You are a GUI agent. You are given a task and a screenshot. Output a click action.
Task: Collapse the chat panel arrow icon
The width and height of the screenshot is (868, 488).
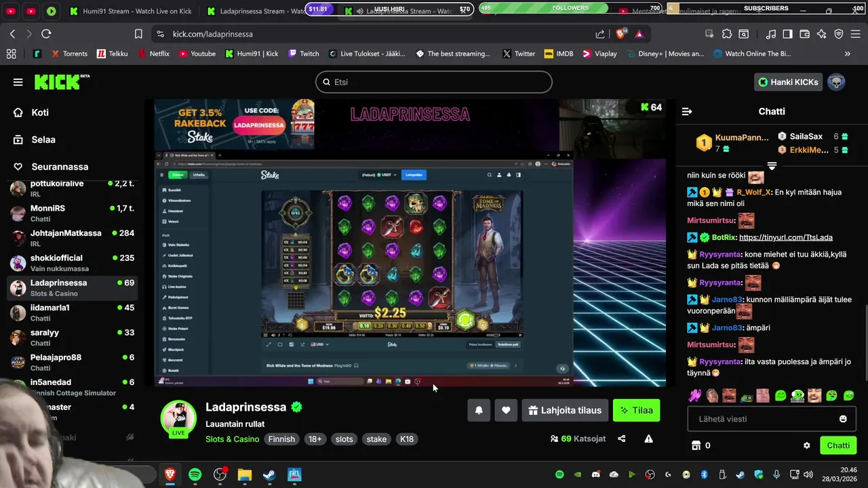pos(687,111)
